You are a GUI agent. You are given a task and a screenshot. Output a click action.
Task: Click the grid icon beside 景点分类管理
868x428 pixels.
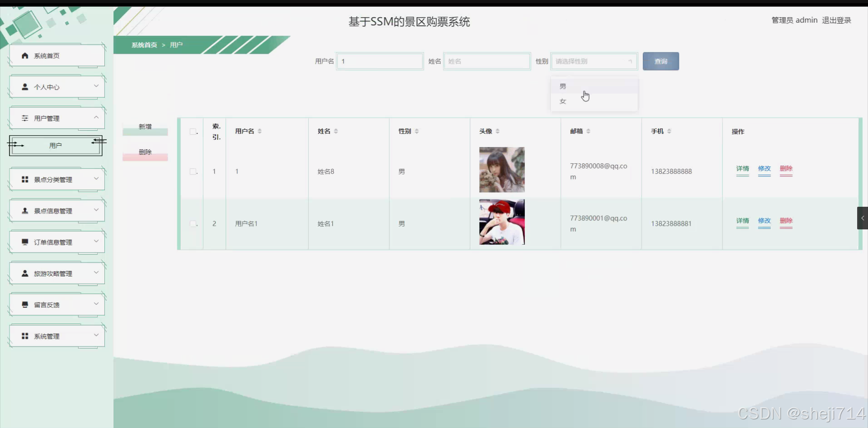click(25, 179)
